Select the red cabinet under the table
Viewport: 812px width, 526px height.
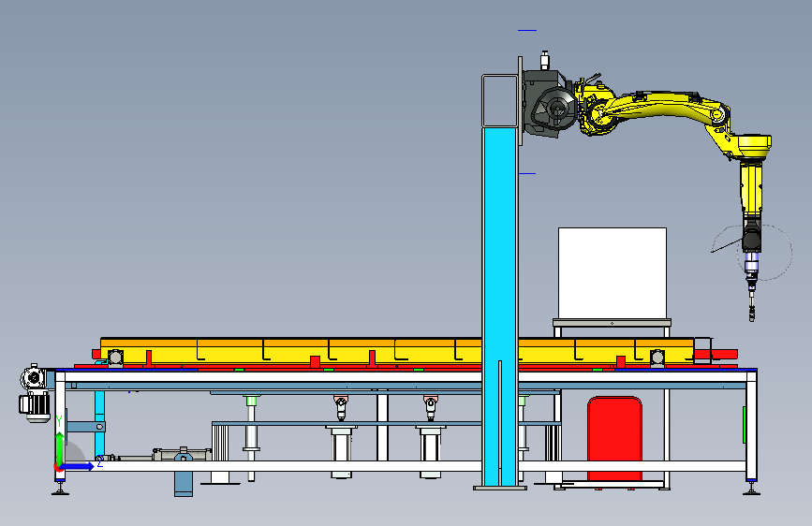click(x=614, y=438)
